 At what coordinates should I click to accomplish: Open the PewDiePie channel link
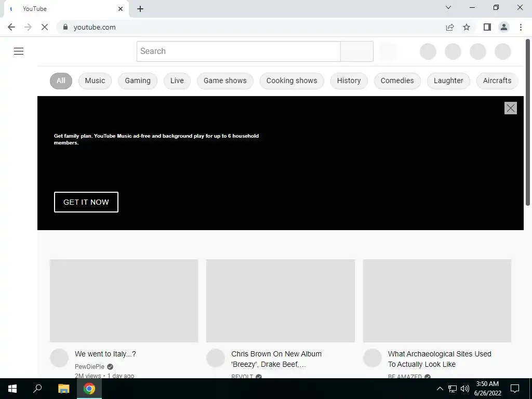point(89,367)
